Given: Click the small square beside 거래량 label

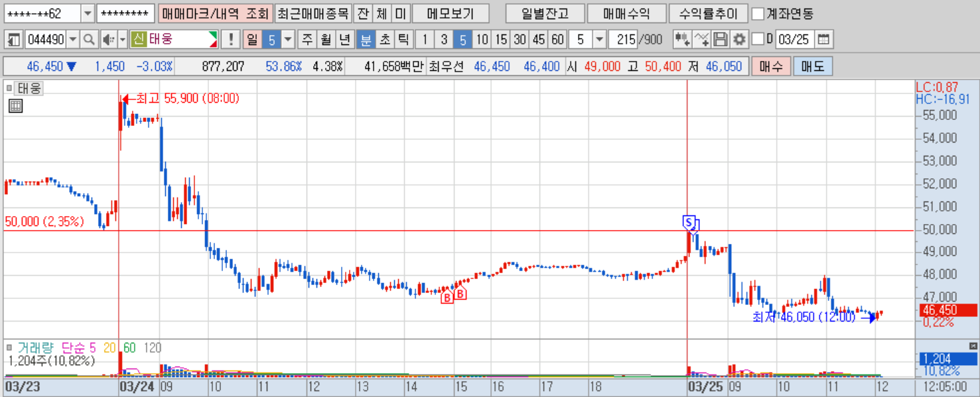Looking at the screenshot, I should click(x=9, y=347).
